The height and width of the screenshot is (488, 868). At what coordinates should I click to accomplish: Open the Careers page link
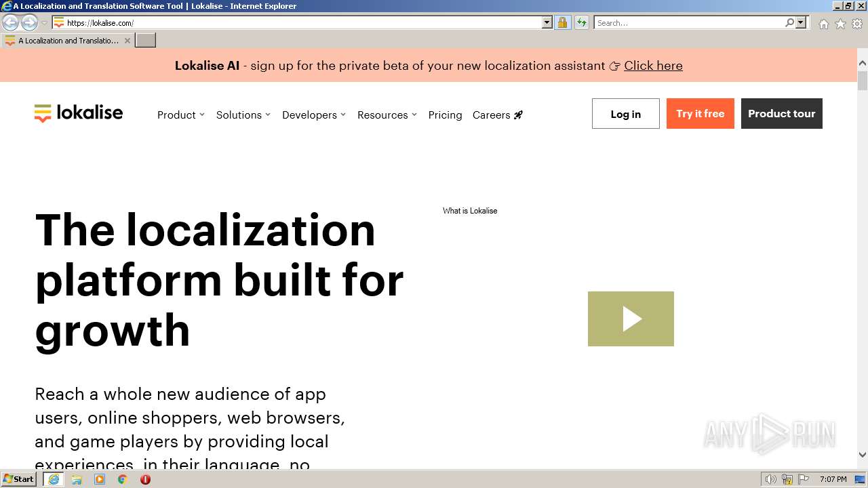coord(498,115)
